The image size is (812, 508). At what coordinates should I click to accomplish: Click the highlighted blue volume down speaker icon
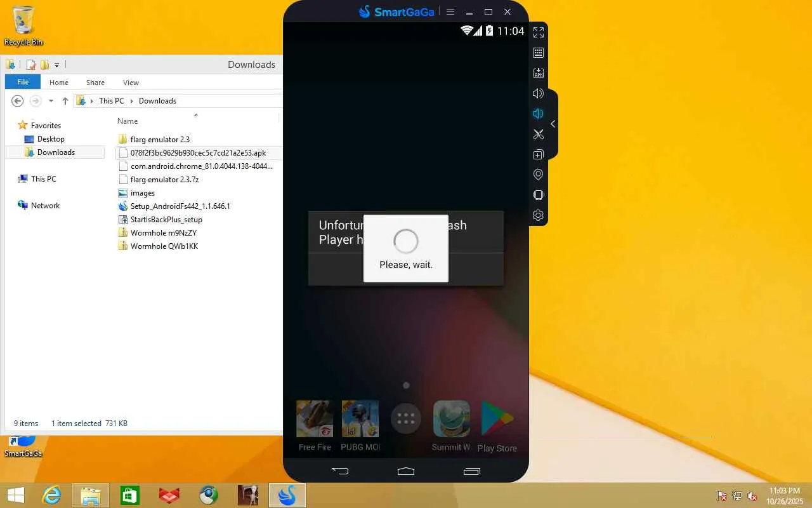[x=538, y=114]
